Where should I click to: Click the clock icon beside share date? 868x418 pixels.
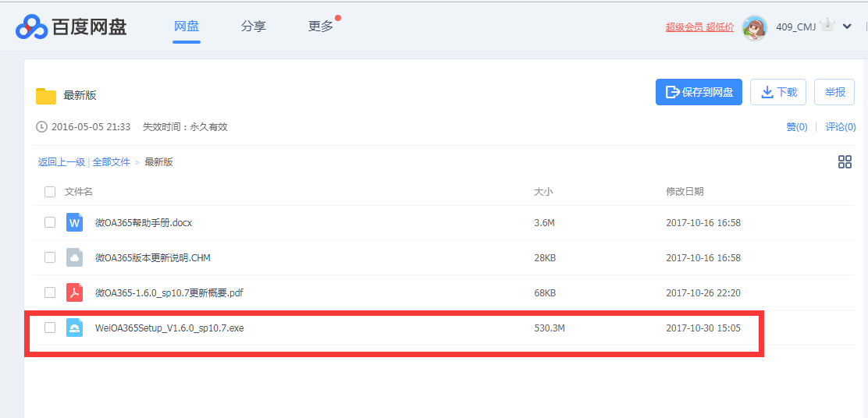coord(41,126)
